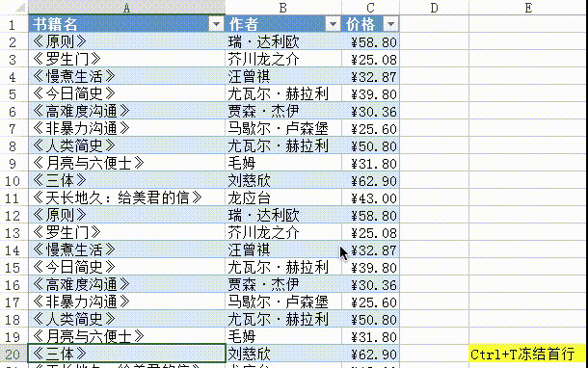Select row 20 header
The height and width of the screenshot is (368, 588).
point(13,355)
